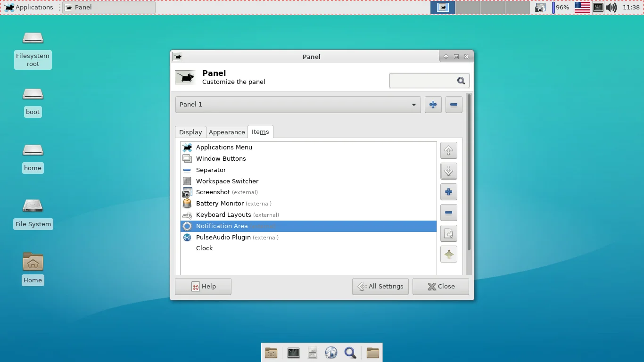
Task: Add a new panel with the plus button
Action: 433,105
